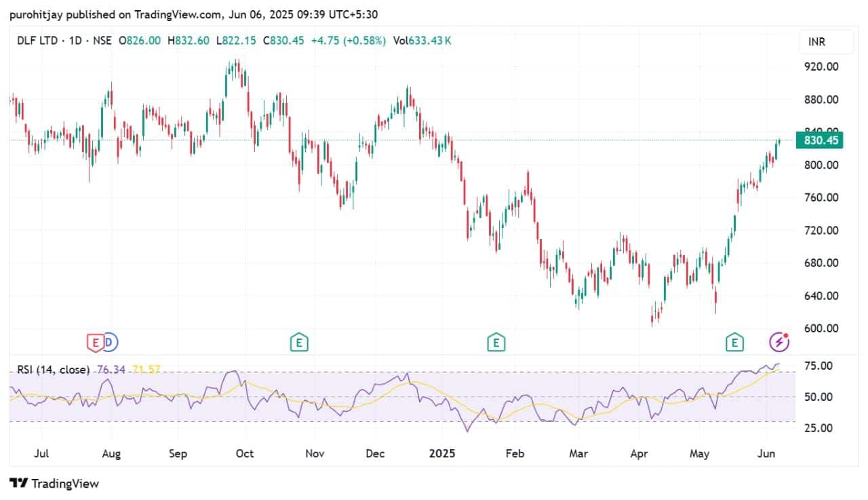
Task: Open the INR currency selector
Action: (x=826, y=42)
